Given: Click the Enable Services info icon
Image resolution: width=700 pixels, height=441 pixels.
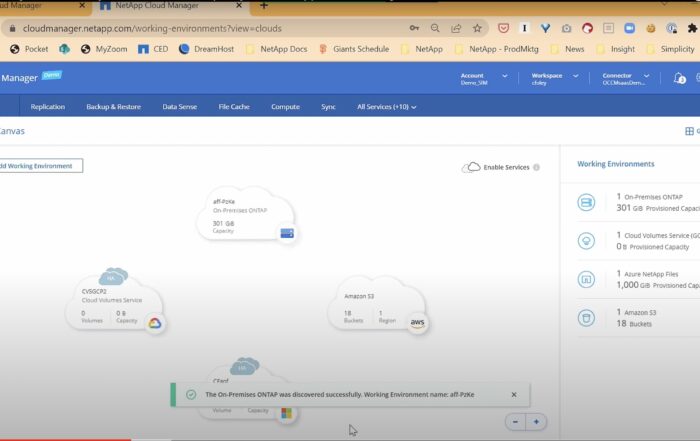Looking at the screenshot, I should pos(537,168).
